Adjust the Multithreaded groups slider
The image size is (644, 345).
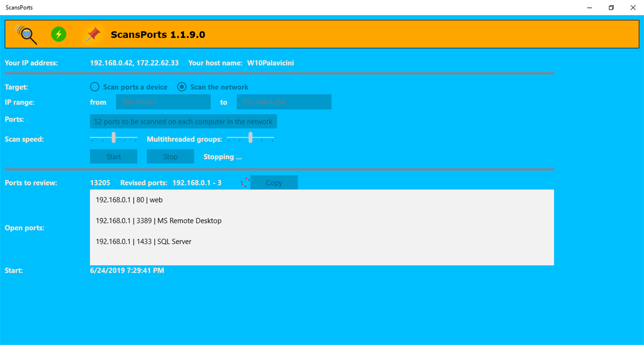pyautogui.click(x=250, y=137)
